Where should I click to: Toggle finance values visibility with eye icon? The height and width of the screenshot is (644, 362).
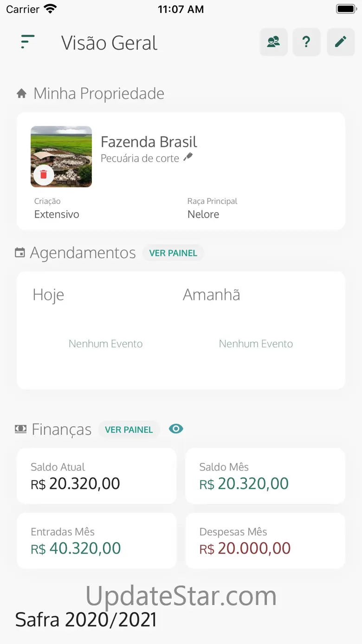pos(176,429)
